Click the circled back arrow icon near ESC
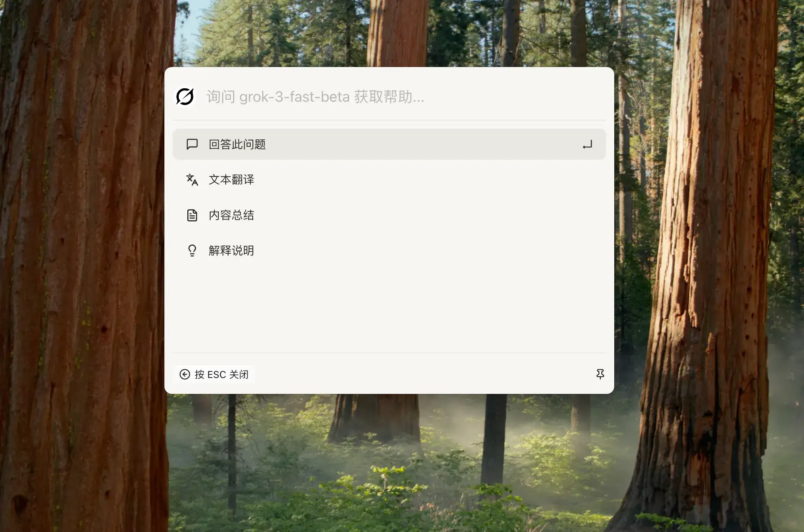This screenshot has width=804, height=532. 185,374
